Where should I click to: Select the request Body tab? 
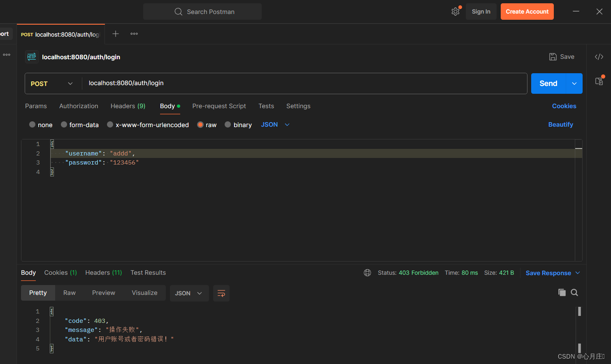[x=170, y=106]
